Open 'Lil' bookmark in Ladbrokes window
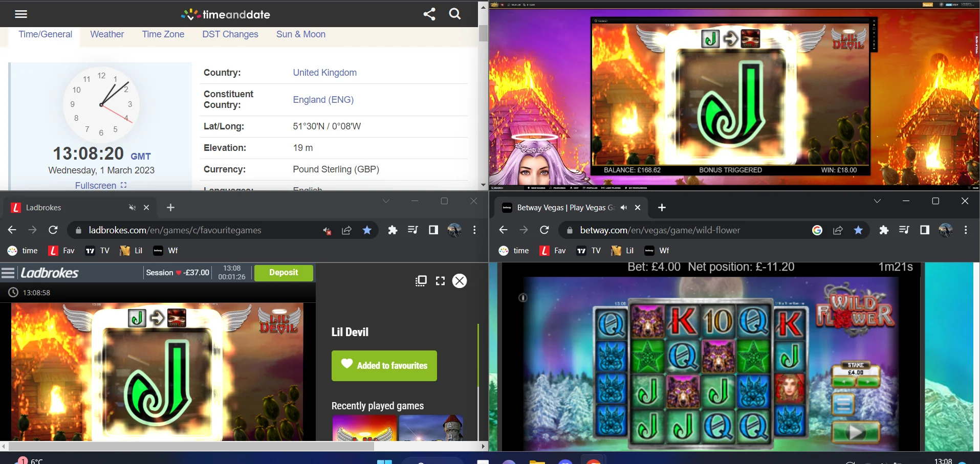 131,251
